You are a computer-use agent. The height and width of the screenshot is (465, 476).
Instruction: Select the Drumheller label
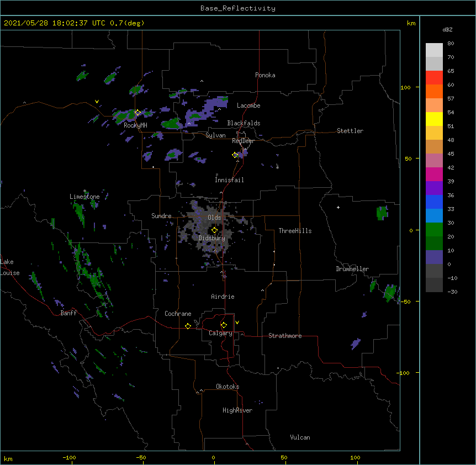tap(352, 269)
